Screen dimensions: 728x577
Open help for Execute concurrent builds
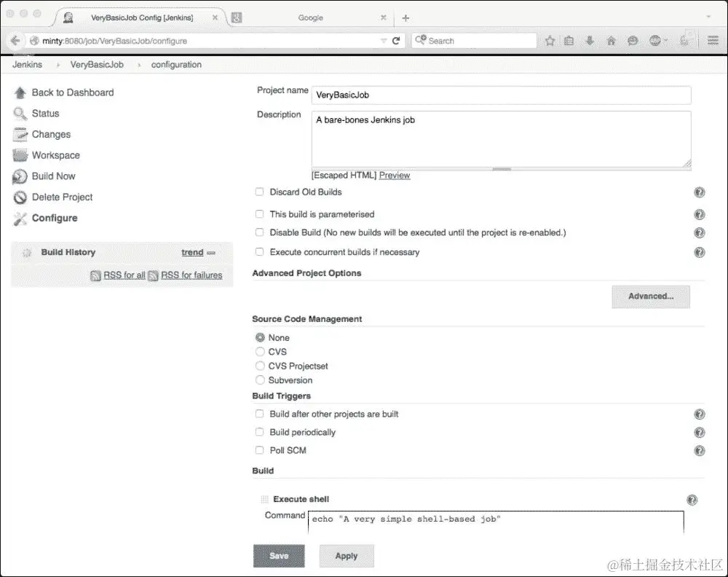[699, 252]
